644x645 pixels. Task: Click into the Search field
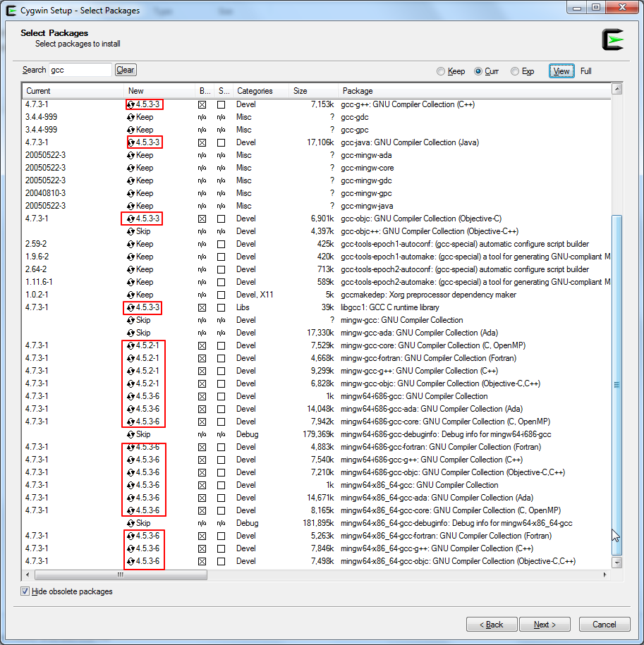point(80,70)
